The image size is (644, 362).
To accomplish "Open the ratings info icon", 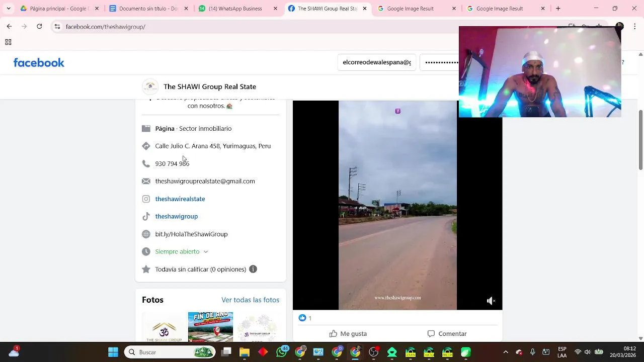I will tap(253, 269).
